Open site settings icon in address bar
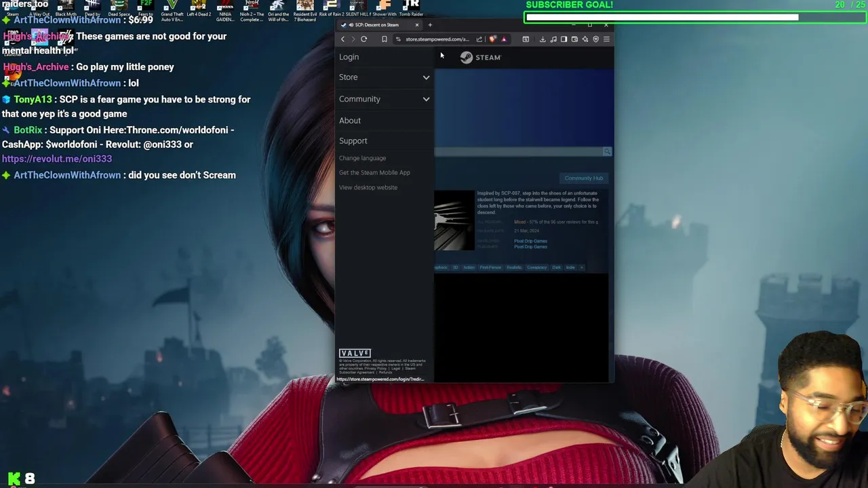868x488 pixels. pos(398,39)
